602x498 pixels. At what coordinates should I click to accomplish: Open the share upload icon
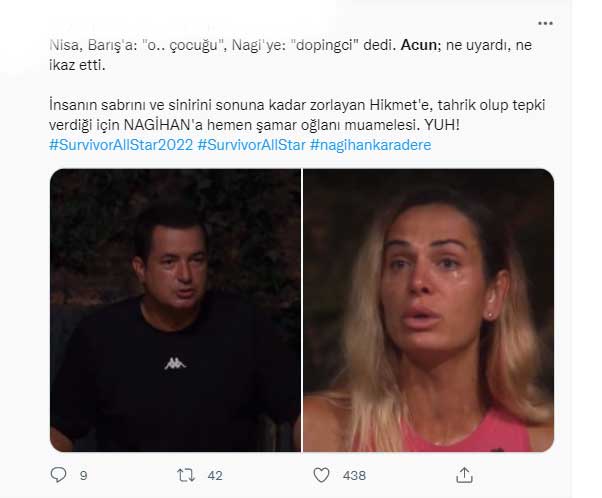point(464,475)
